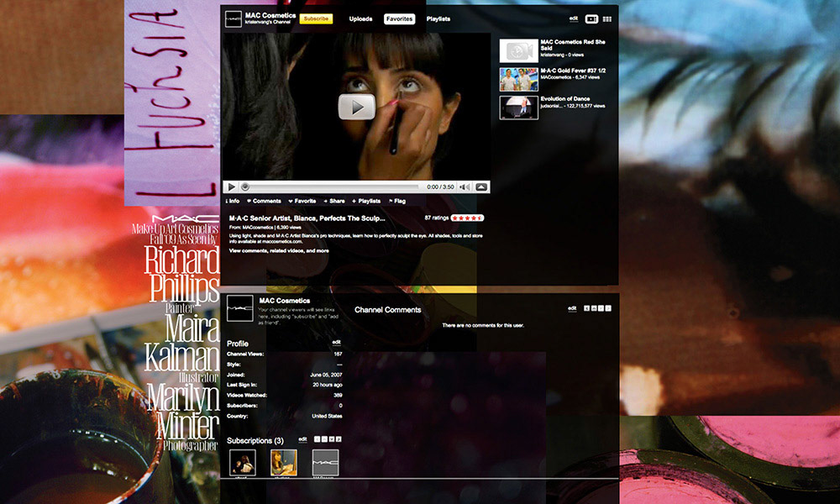Click edit link next to Profile
The image size is (840, 504).
pyautogui.click(x=337, y=342)
